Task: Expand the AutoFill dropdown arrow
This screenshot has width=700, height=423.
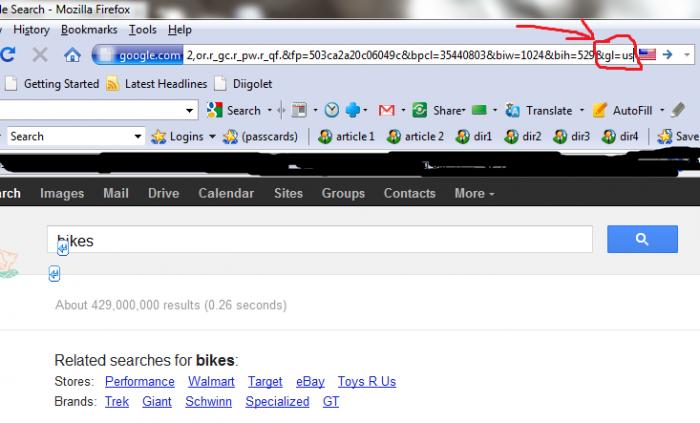Action: point(662,110)
